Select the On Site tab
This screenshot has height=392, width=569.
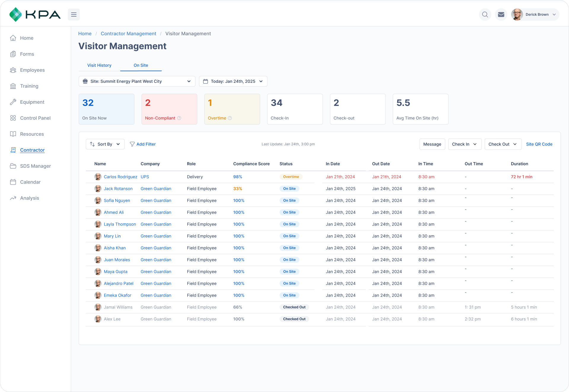click(141, 65)
